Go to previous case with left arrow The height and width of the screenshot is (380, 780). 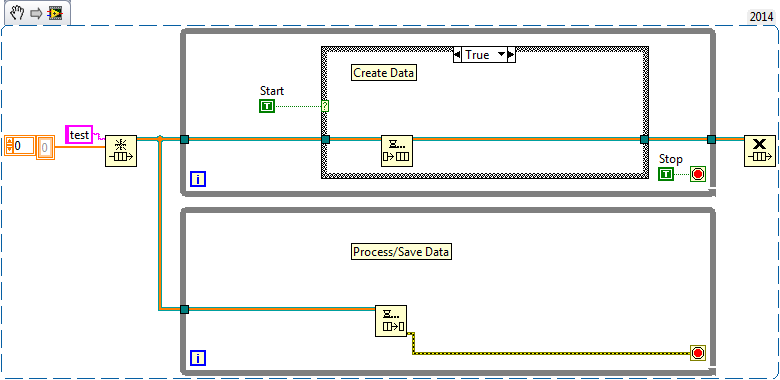(x=457, y=55)
